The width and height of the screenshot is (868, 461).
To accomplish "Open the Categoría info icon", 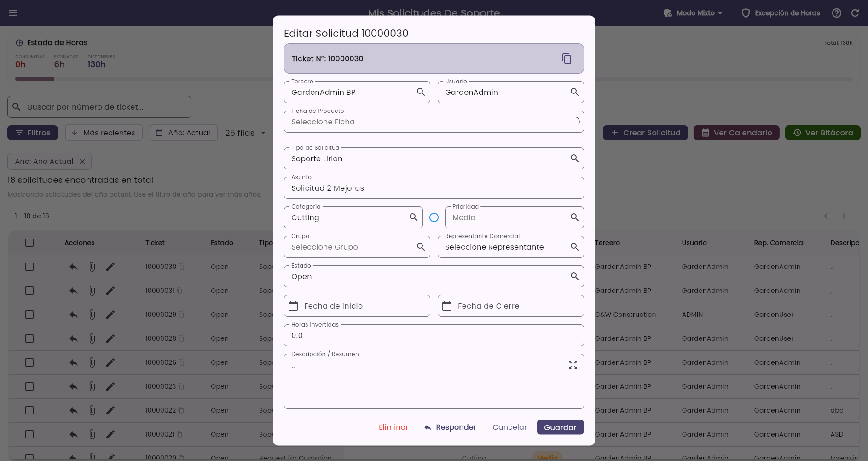I will point(434,217).
